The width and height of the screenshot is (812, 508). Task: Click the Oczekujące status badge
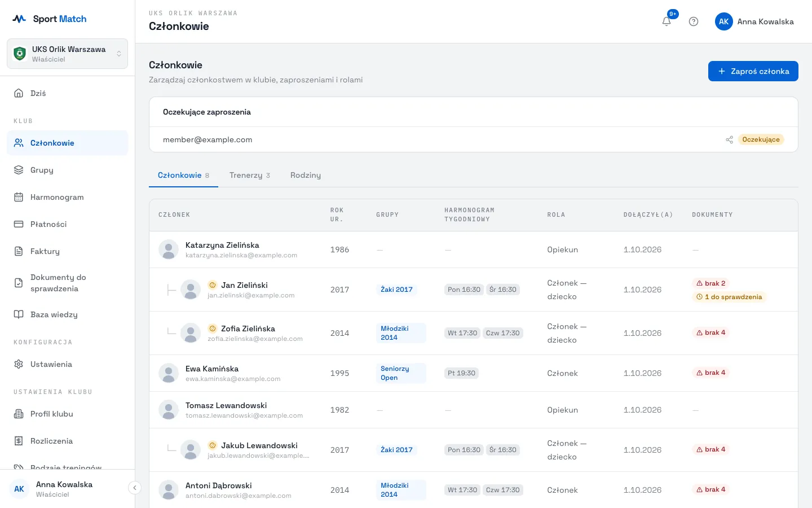coord(761,139)
